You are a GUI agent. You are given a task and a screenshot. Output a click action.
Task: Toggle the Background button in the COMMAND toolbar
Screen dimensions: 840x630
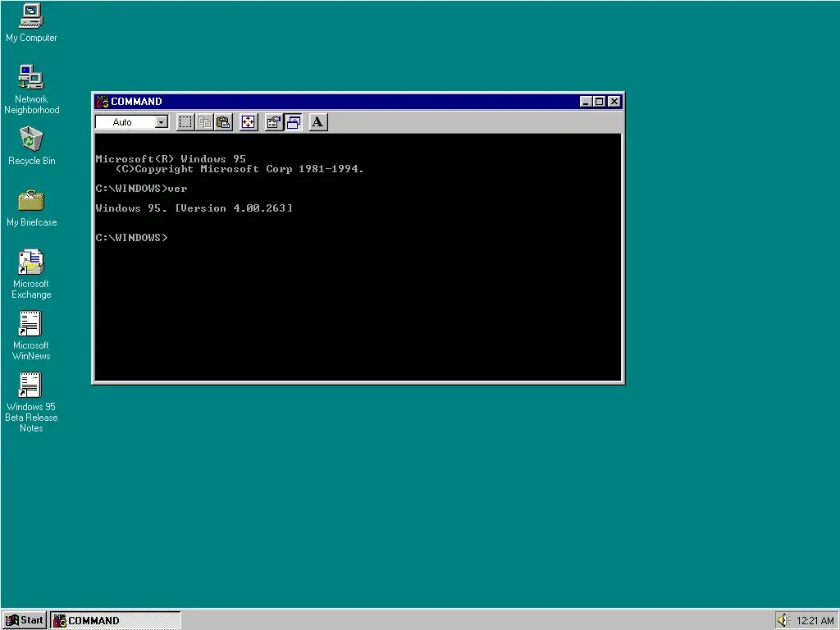coord(293,123)
